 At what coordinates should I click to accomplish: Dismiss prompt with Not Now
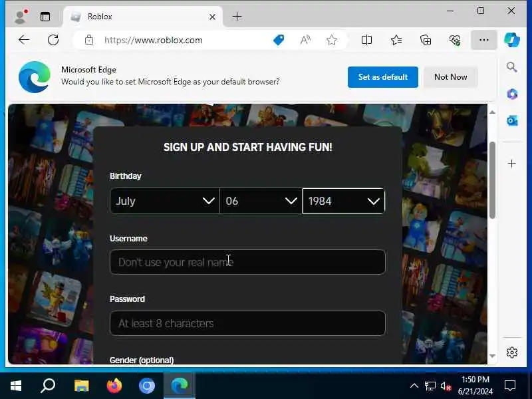(451, 77)
